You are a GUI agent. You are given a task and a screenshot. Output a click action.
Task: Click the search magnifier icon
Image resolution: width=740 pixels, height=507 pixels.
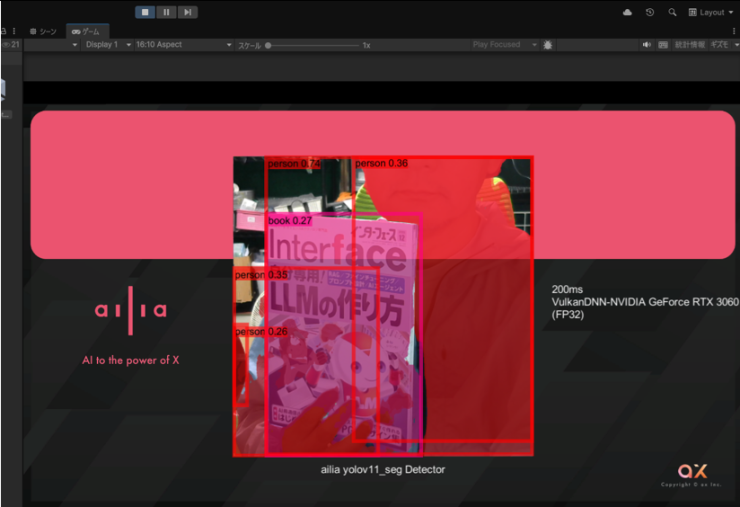tap(672, 12)
